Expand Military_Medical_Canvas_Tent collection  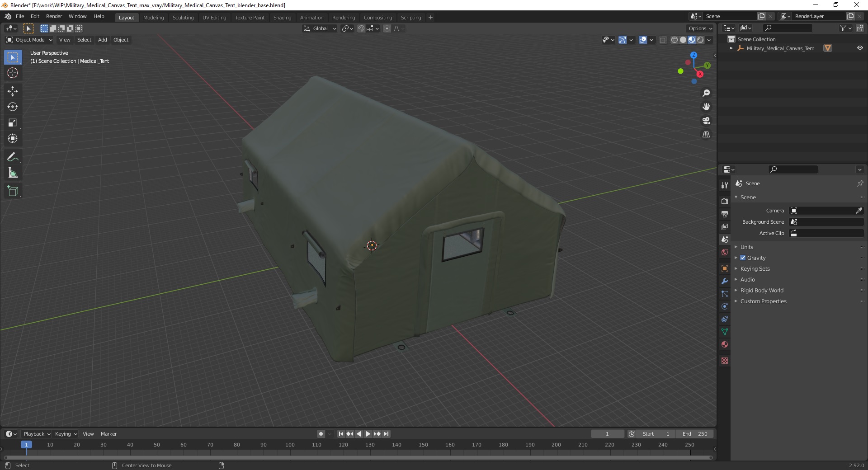731,48
